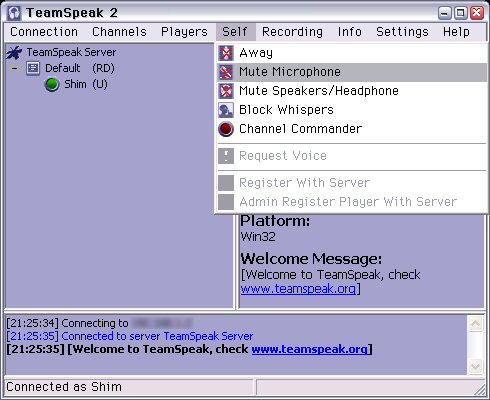Click the window resize grip

(480, 389)
